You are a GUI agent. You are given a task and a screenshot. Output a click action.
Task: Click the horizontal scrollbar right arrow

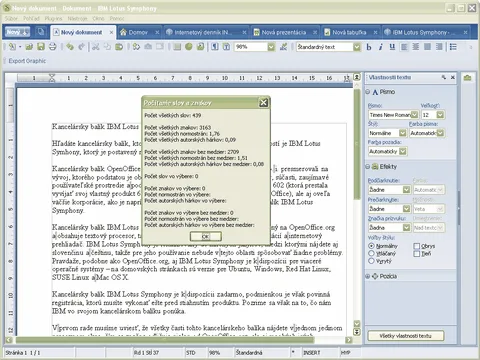[x=349, y=340]
